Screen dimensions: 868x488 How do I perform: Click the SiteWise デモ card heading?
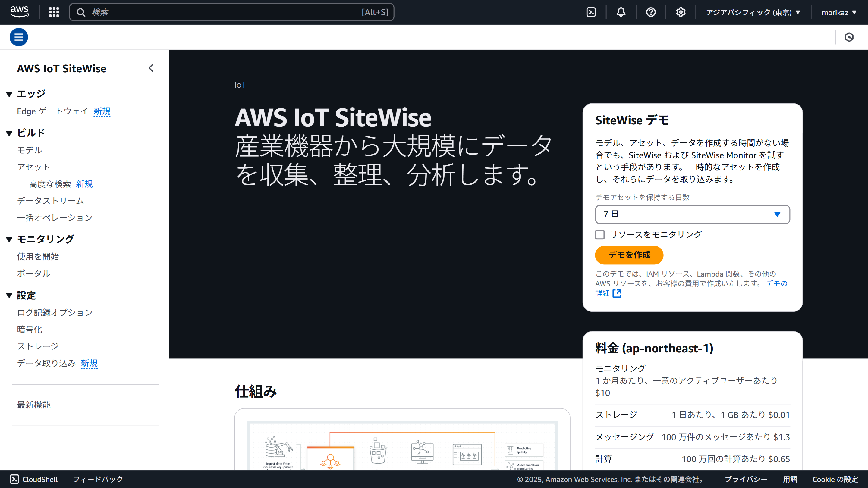point(632,120)
